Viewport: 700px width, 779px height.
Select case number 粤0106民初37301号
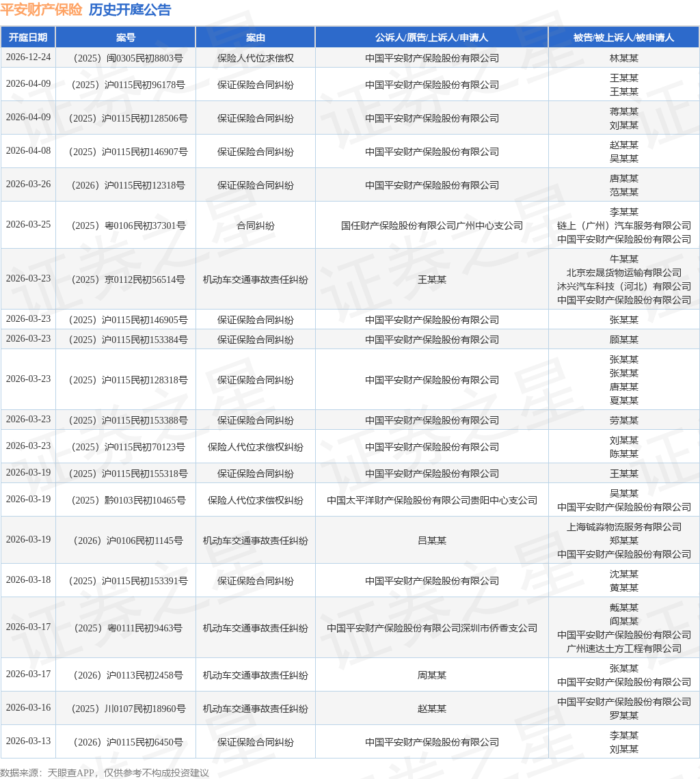129,225
